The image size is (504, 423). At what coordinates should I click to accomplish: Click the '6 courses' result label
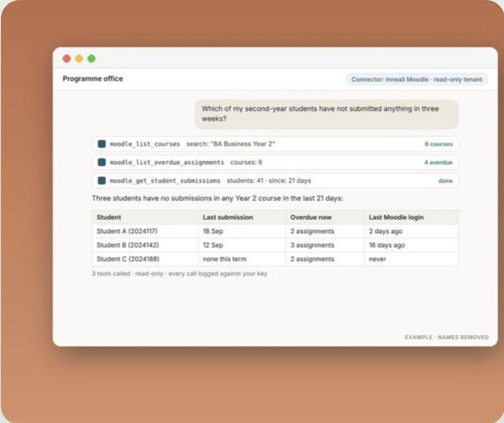(439, 144)
